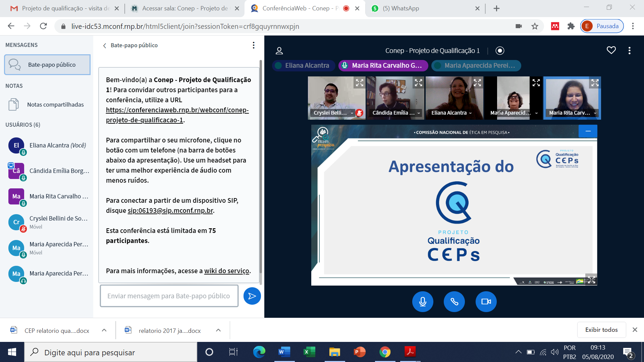
Task: Toggle the webcam sharing button
Action: (486, 302)
